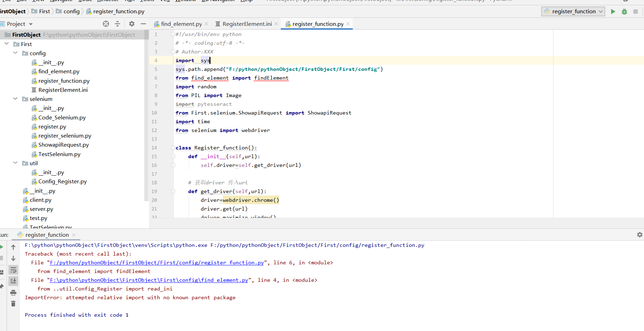Toggle fold marker at def get_driver
The height and width of the screenshot is (331, 644).
tap(173, 191)
